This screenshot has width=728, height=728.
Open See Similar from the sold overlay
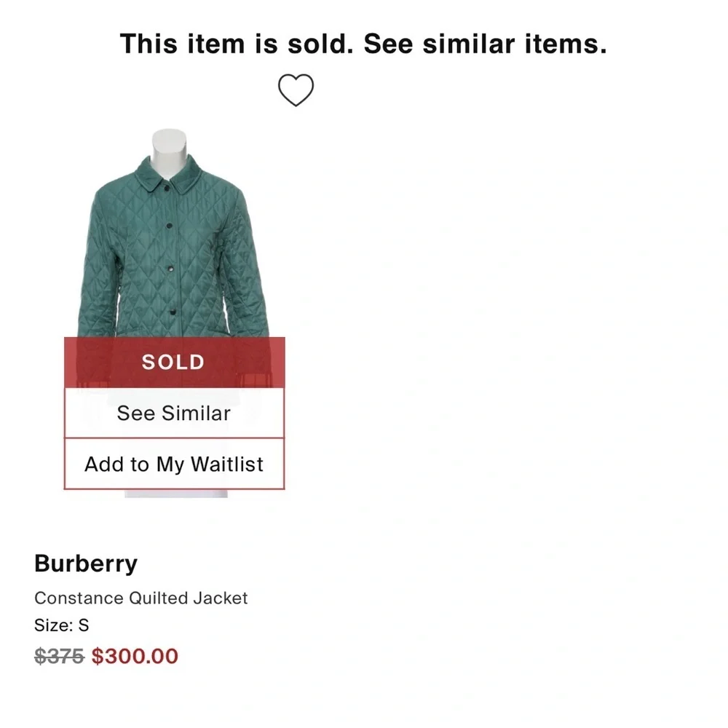pyautogui.click(x=173, y=413)
